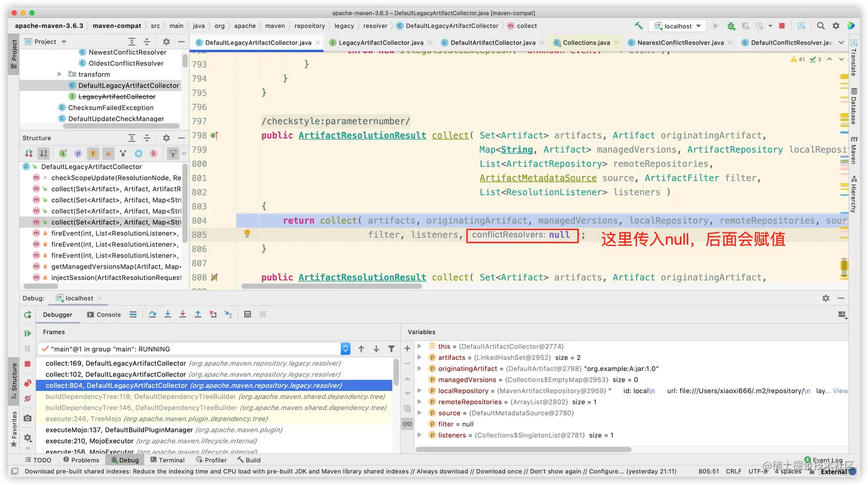
Task: Click the 41 warnings inspection indicator
Action: 797,59
